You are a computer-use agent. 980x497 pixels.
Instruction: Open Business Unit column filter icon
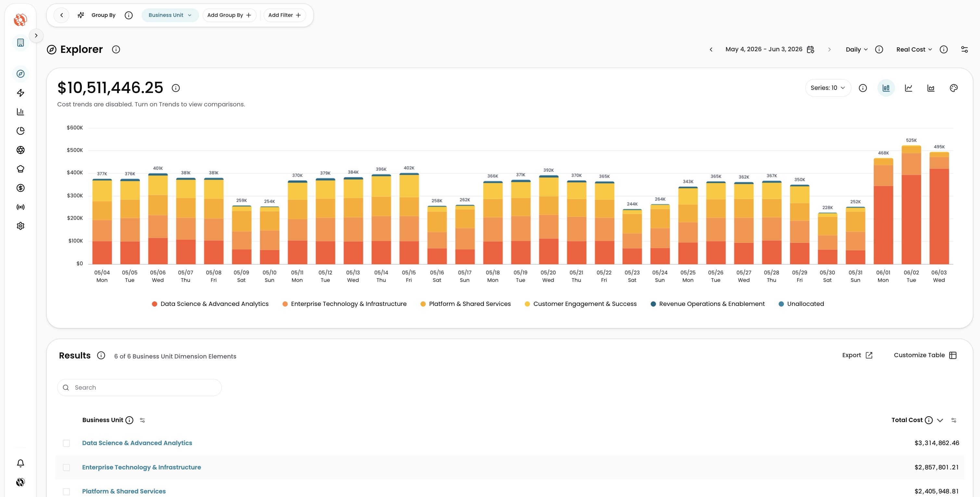pyautogui.click(x=142, y=420)
